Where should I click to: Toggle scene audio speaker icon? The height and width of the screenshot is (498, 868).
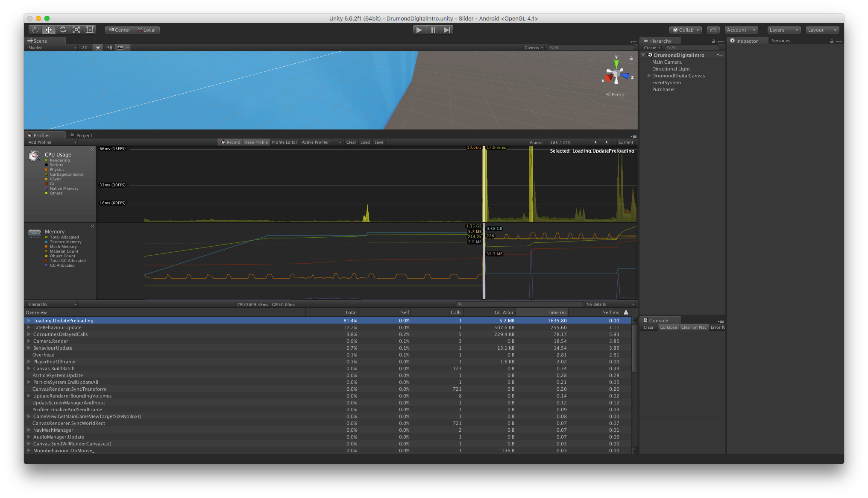(109, 48)
